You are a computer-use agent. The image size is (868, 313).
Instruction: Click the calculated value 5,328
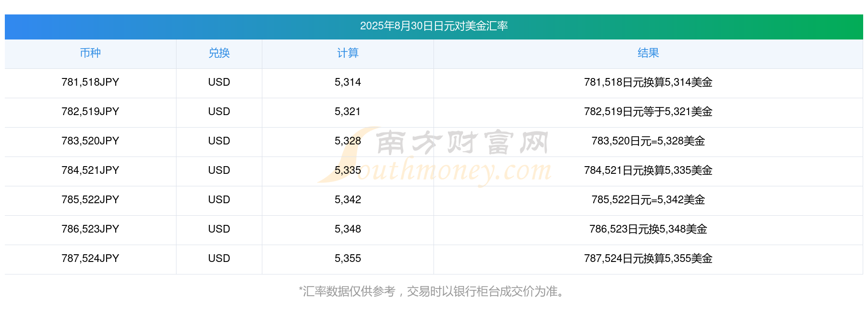(x=348, y=141)
